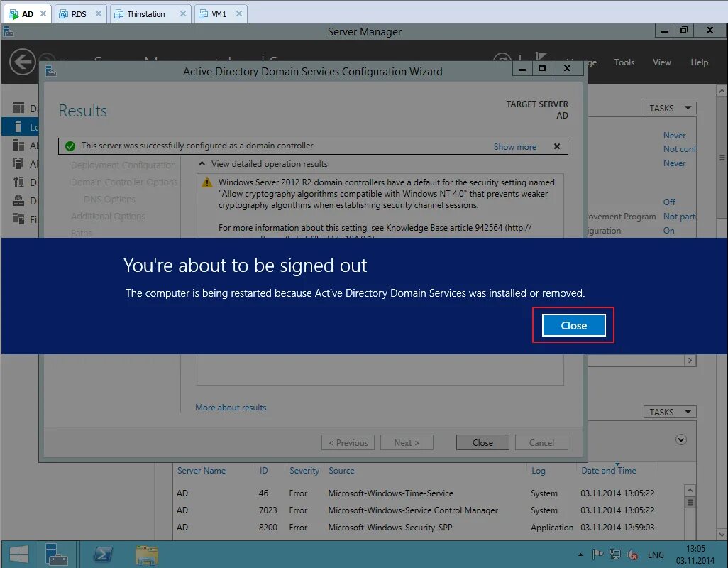
Task: Click the Off link in server properties
Action: pos(669,202)
